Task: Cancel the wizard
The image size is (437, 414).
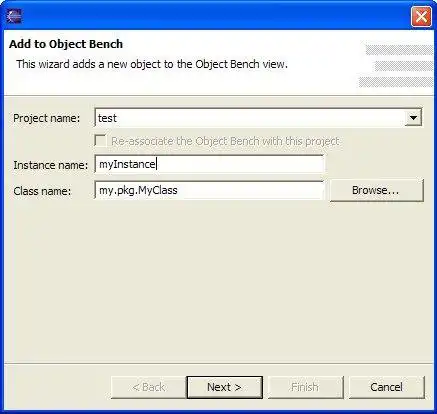Action: (387, 387)
